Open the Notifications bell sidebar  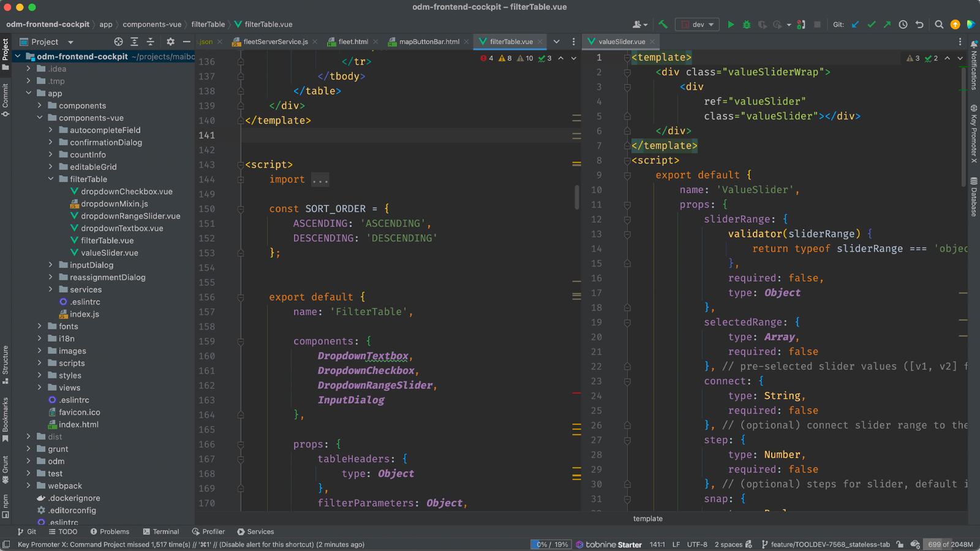pyautogui.click(x=973, y=66)
